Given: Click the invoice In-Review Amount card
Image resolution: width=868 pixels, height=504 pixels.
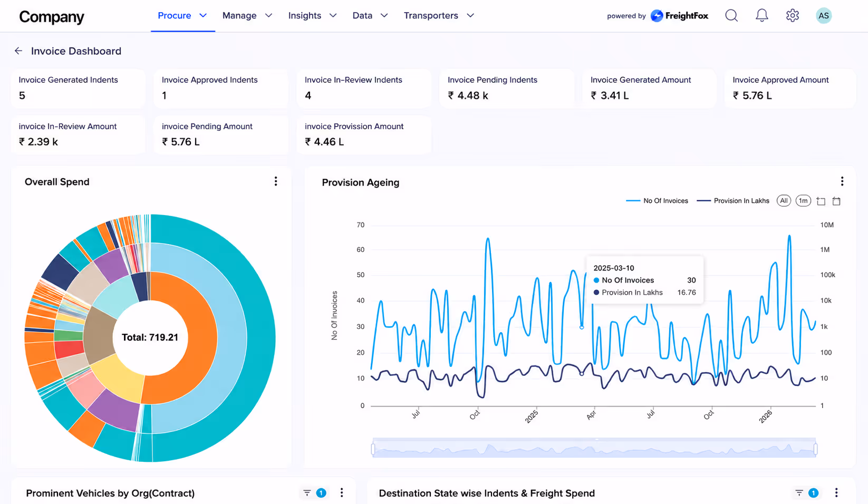Looking at the screenshot, I should pos(78,135).
